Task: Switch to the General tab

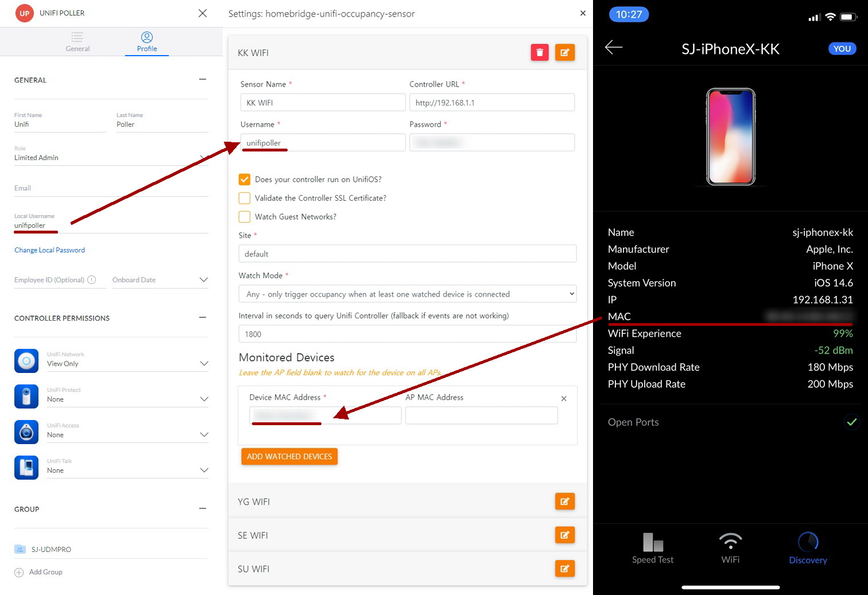Action: [x=77, y=42]
